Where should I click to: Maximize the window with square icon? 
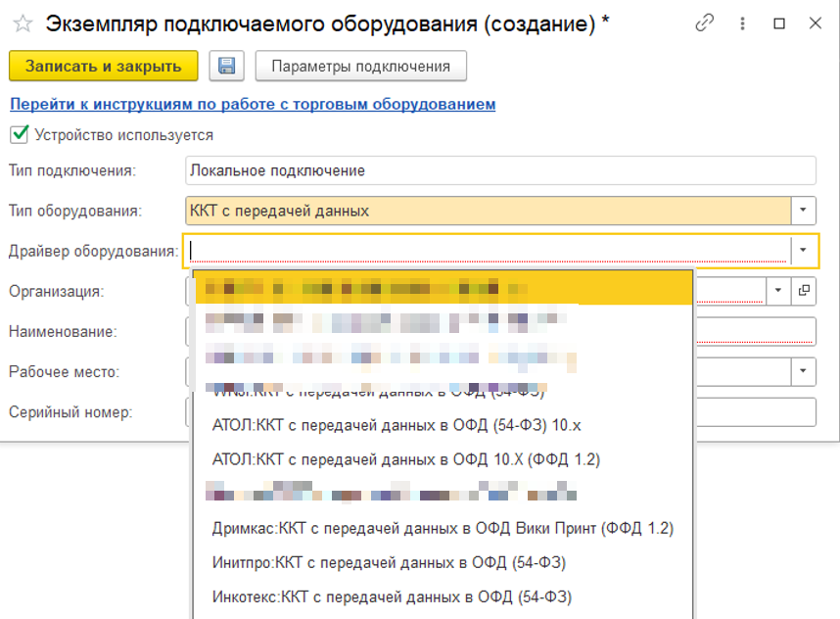(779, 24)
